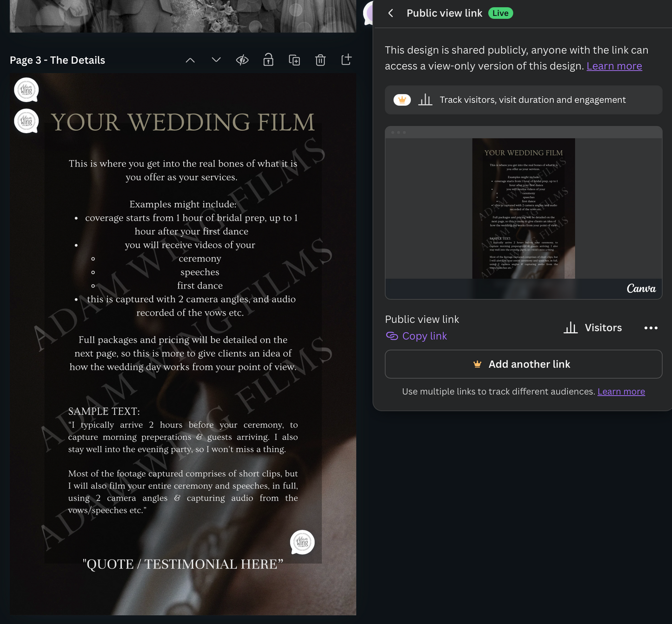This screenshot has width=672, height=624.
Task: Open Learn more about public sharing
Action: click(x=614, y=66)
